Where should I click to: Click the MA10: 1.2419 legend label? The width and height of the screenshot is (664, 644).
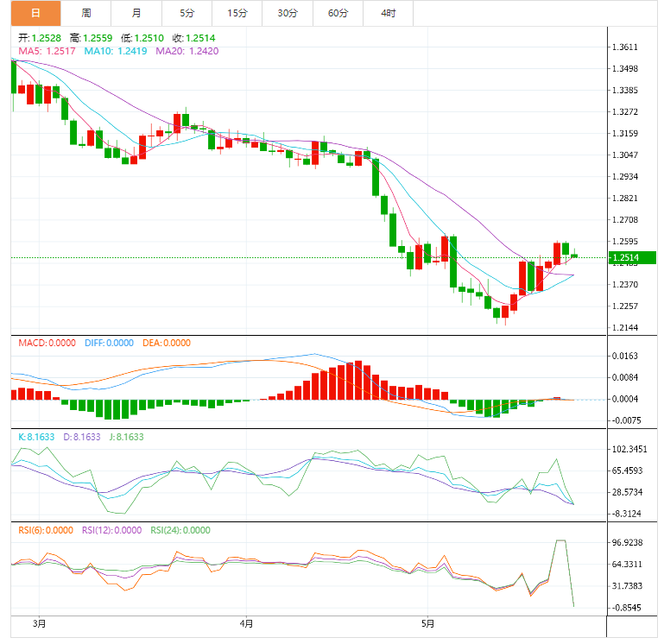(x=115, y=51)
